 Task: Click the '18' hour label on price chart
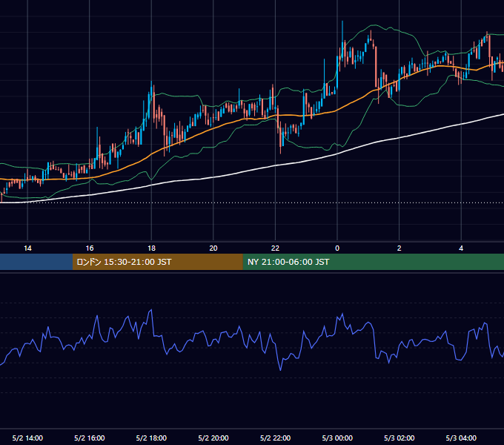point(151,248)
